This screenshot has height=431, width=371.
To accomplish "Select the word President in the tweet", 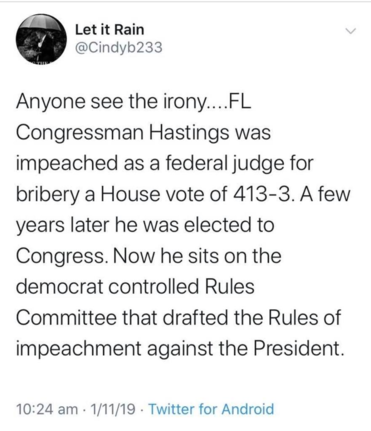I will pos(297,348).
